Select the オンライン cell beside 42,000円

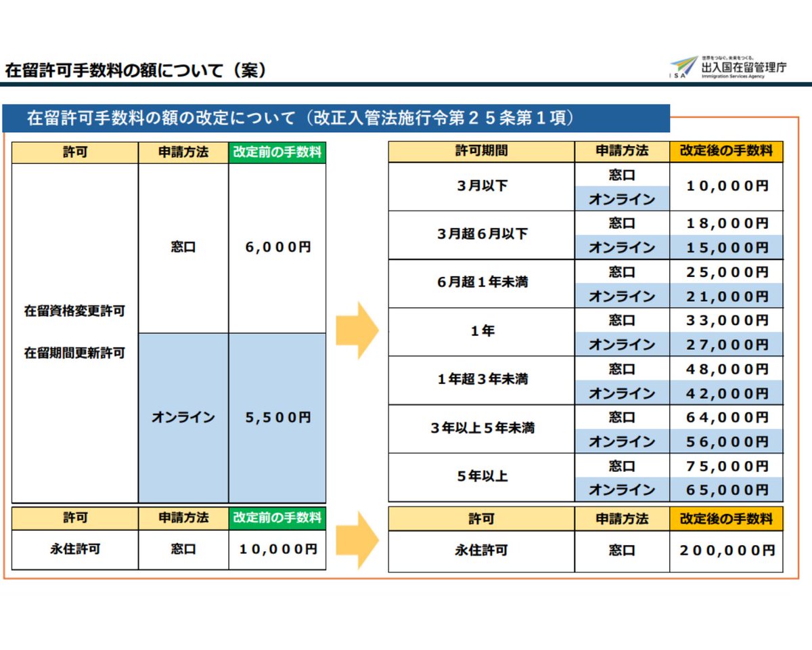coord(622,393)
